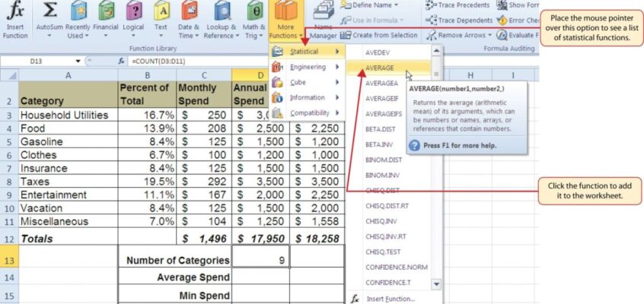This screenshot has width=644, height=304.
Task: Click the More Functions books icon
Action: click(286, 10)
